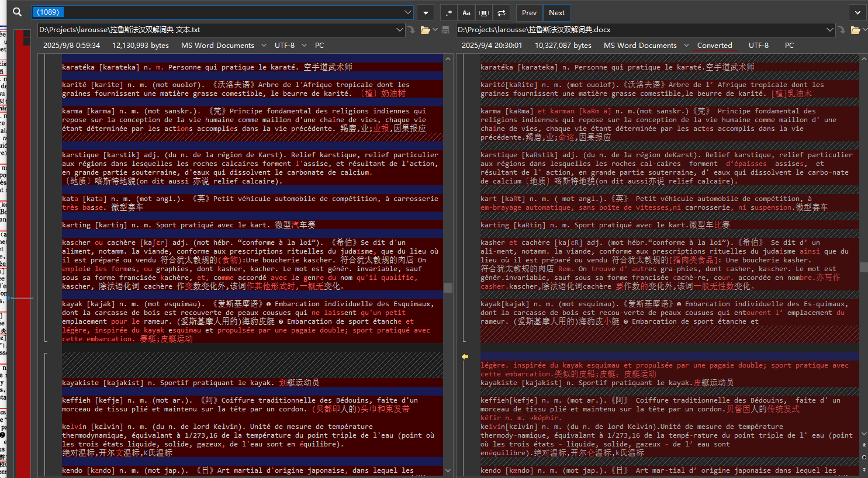Toggle whole word search option
Viewport: 868px width, 478px height.
coord(484,13)
